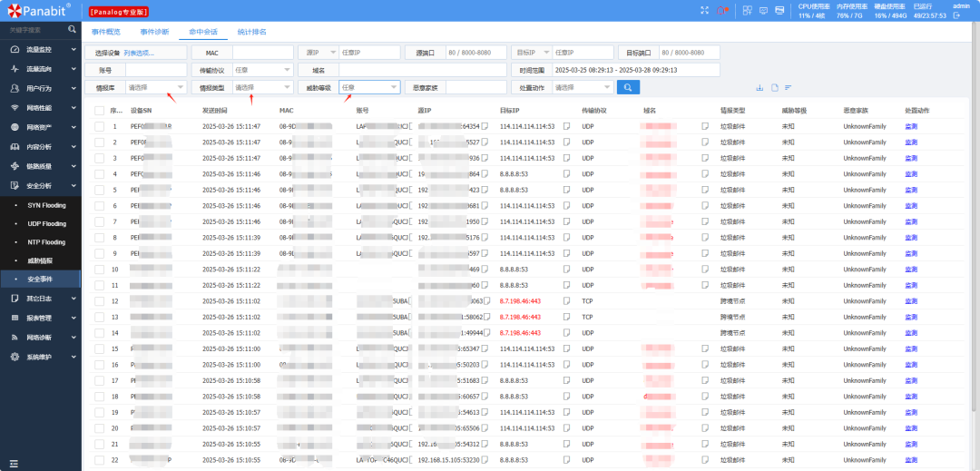Click the 列表选项 device selection link

[139, 53]
